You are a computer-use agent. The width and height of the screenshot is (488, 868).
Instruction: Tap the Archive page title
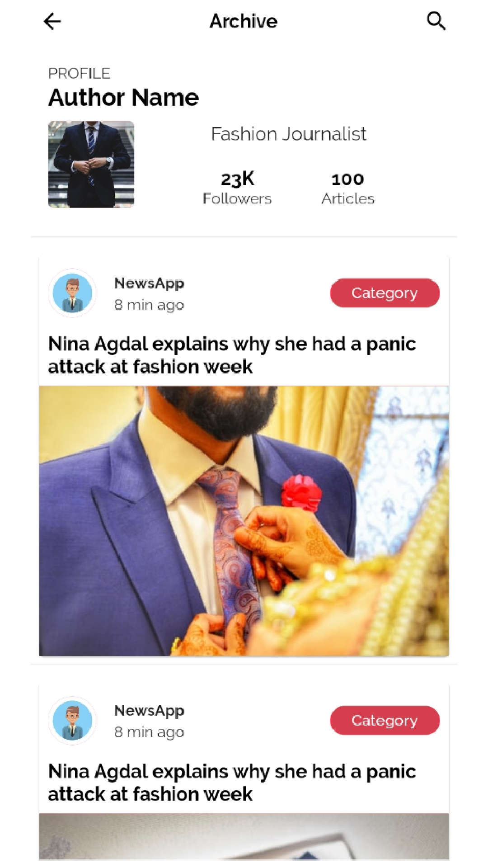coord(244,21)
